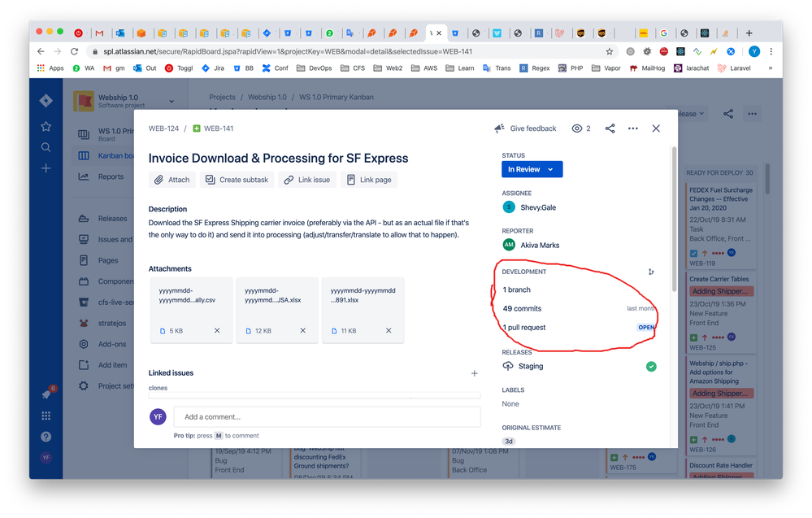
Task: Open the Laravel bookmark
Action: tap(734, 68)
